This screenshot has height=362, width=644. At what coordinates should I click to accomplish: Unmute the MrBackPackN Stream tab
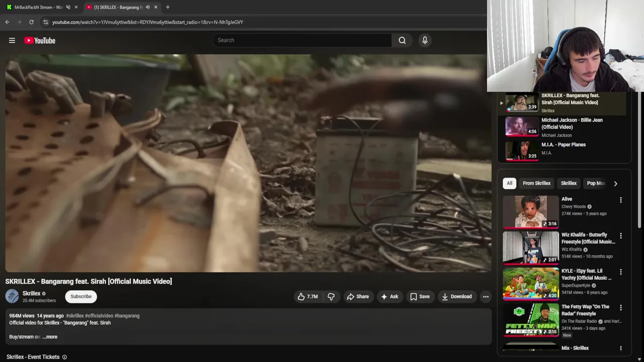(x=68, y=7)
